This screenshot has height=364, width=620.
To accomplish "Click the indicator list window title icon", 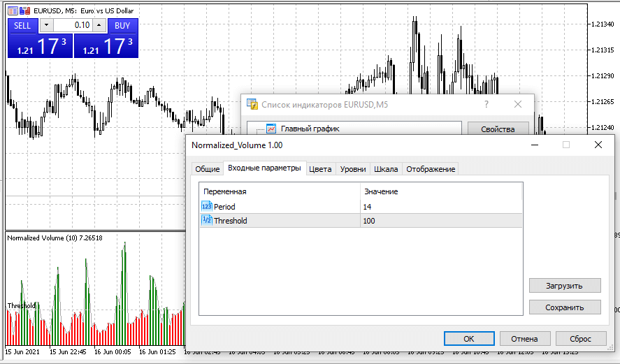I will tap(252, 104).
